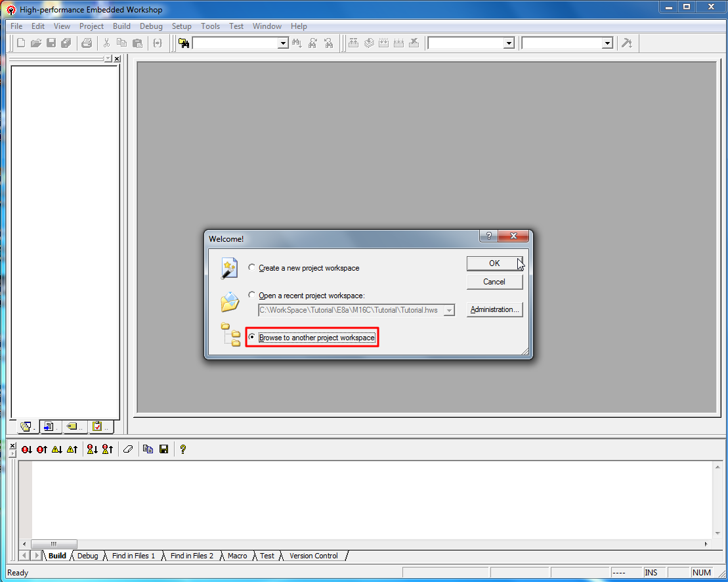Viewport: 728px width, 582px height.
Task: Open the Project menu
Action: tap(91, 26)
